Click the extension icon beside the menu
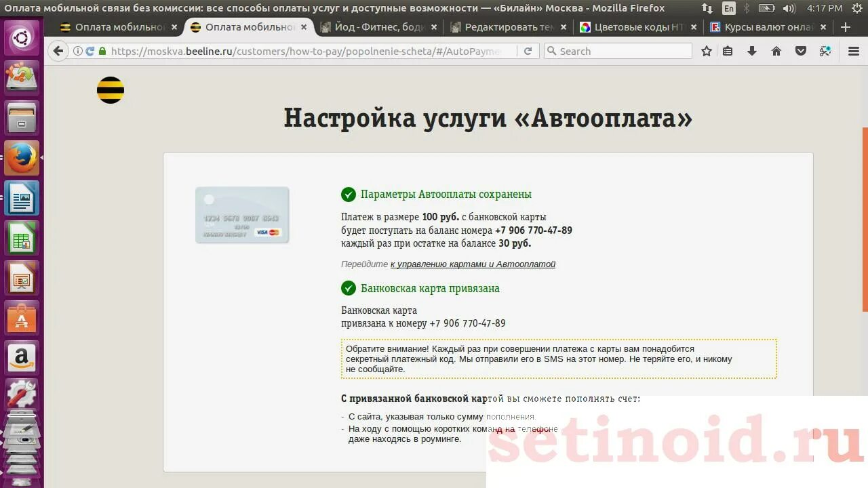Screen dimensions: 868x488 [x=825, y=51]
